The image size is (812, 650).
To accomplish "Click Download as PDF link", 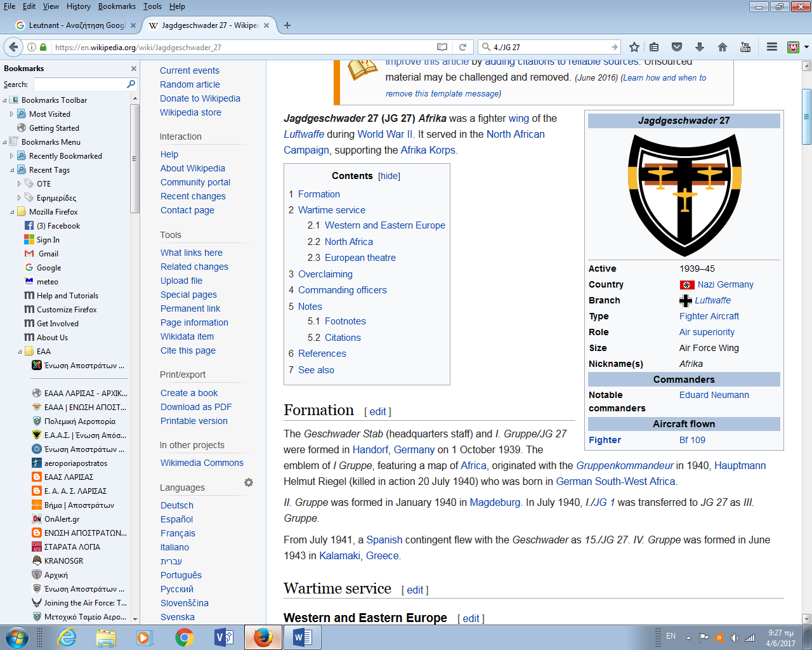I will click(196, 407).
